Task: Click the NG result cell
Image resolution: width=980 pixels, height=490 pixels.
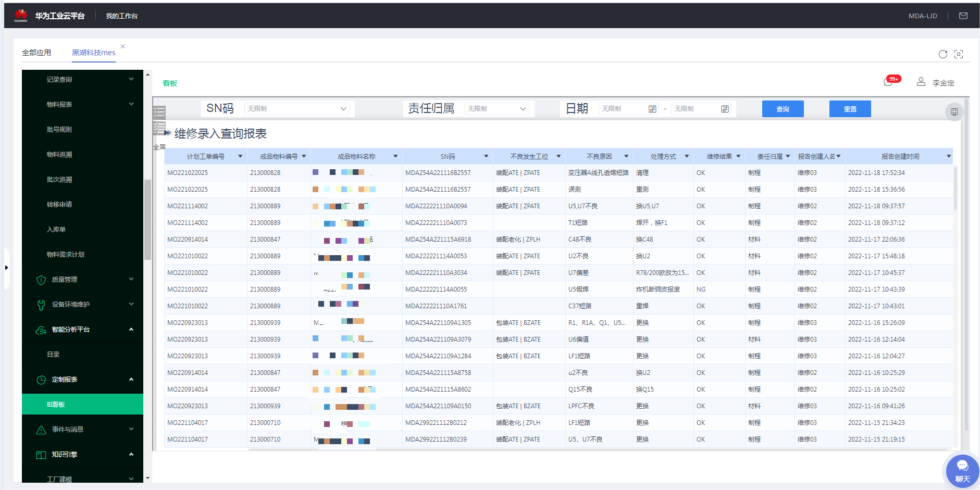Action: [701, 290]
